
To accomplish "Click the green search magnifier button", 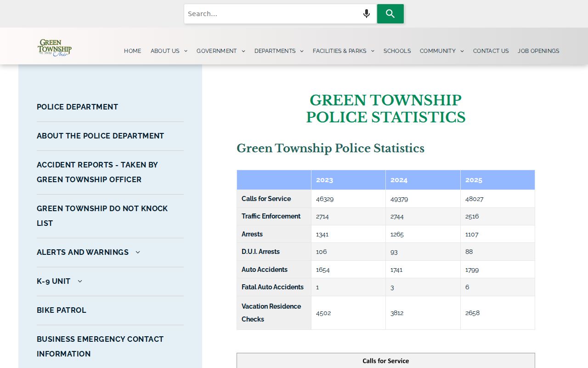I will 390,14.
